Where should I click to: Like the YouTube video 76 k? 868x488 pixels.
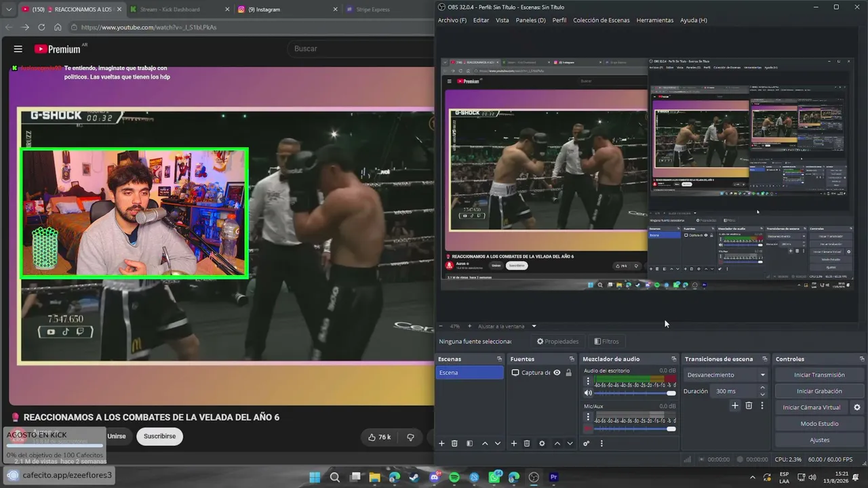pyautogui.click(x=379, y=437)
